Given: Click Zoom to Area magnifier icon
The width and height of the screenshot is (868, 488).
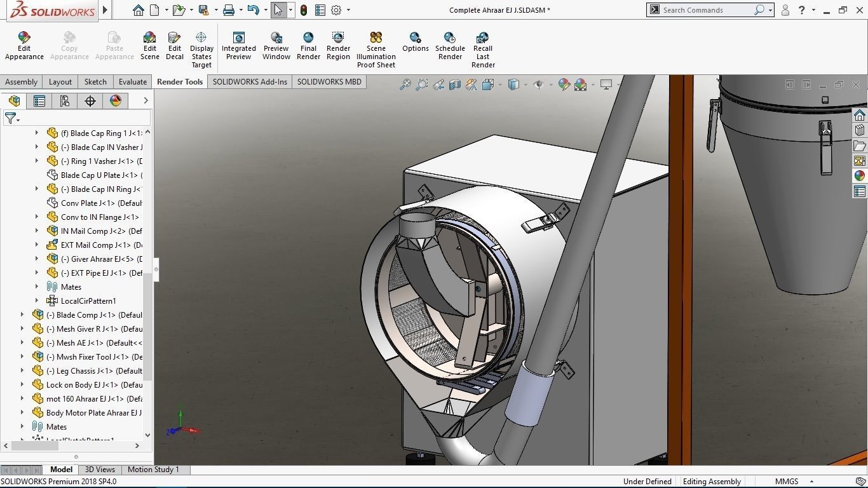Looking at the screenshot, I should (422, 85).
